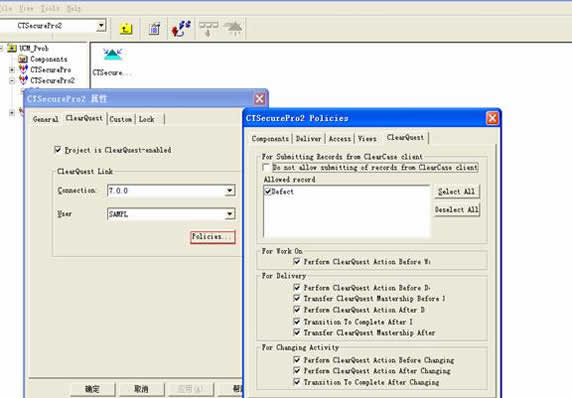
Task: Click the grayed deliver stream toolbar icon
Action: coord(208,28)
